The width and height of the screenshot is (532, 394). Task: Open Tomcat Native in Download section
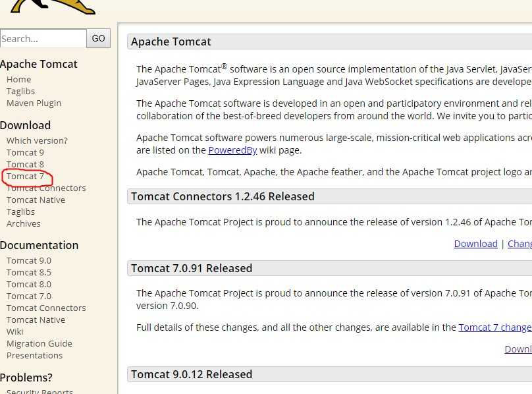[36, 200]
